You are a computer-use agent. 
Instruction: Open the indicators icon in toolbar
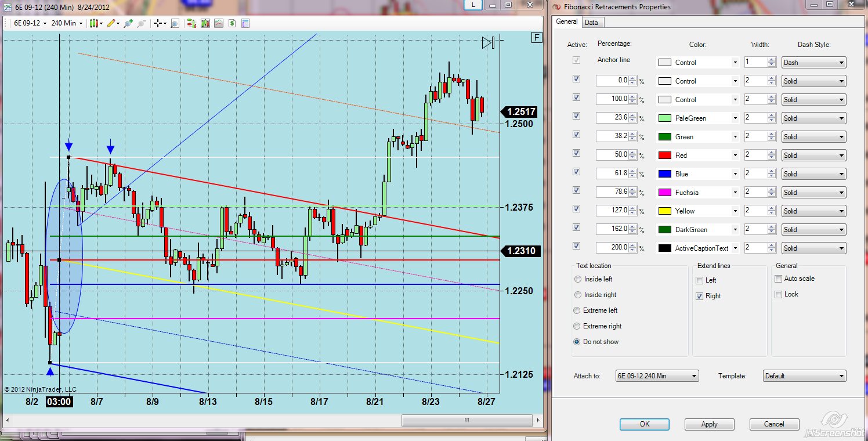(x=219, y=23)
